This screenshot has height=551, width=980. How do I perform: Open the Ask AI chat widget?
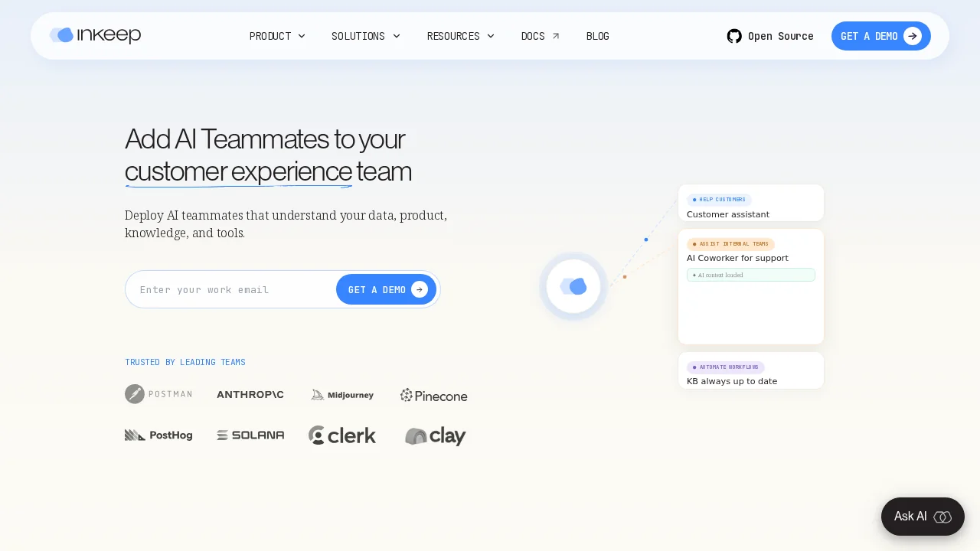922,517
